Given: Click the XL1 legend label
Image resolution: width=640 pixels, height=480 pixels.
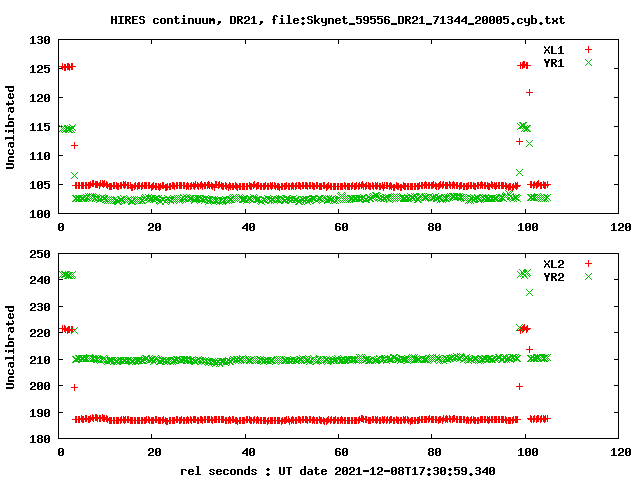Looking at the screenshot, I should coord(553,49).
